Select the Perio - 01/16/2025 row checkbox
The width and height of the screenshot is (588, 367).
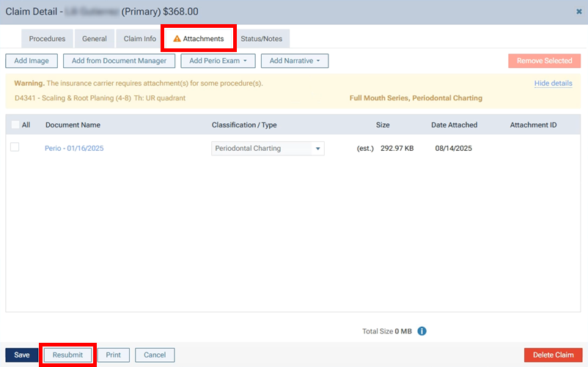point(15,148)
